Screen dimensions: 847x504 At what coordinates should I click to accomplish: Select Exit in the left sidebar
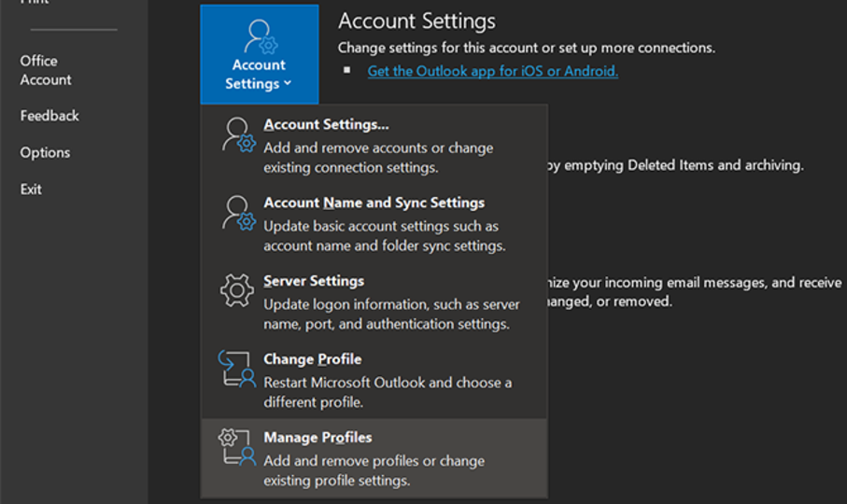(x=31, y=189)
